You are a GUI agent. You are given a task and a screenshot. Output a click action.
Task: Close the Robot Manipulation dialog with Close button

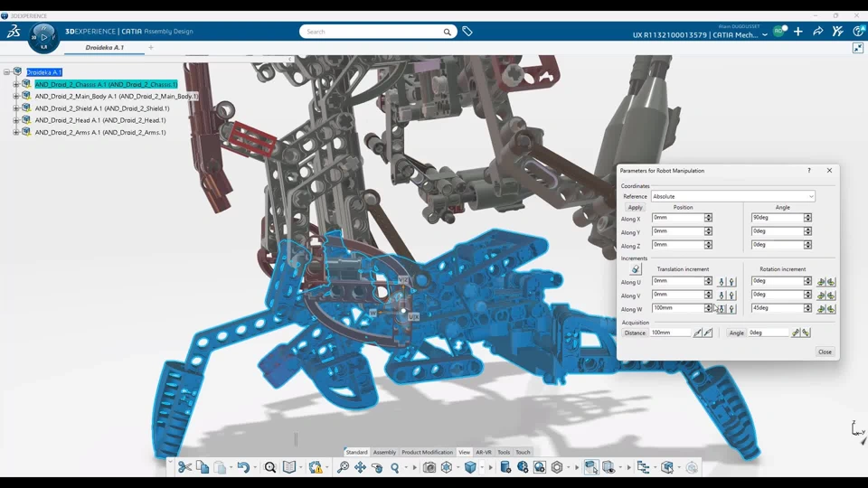click(x=825, y=352)
